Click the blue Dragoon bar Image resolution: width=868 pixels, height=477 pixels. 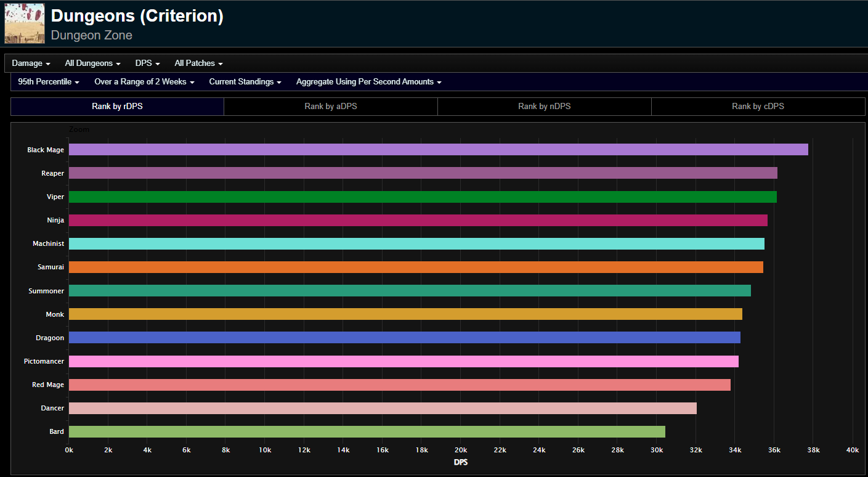click(x=405, y=338)
